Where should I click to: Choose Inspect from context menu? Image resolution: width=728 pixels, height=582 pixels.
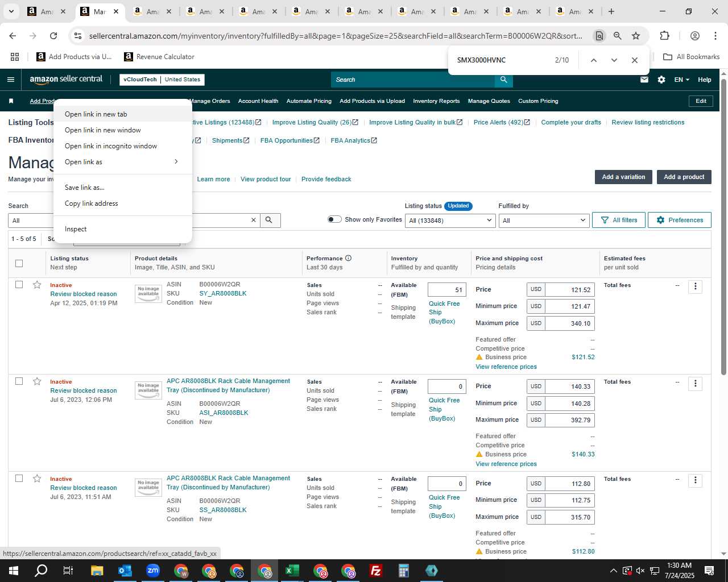coord(122,229)
